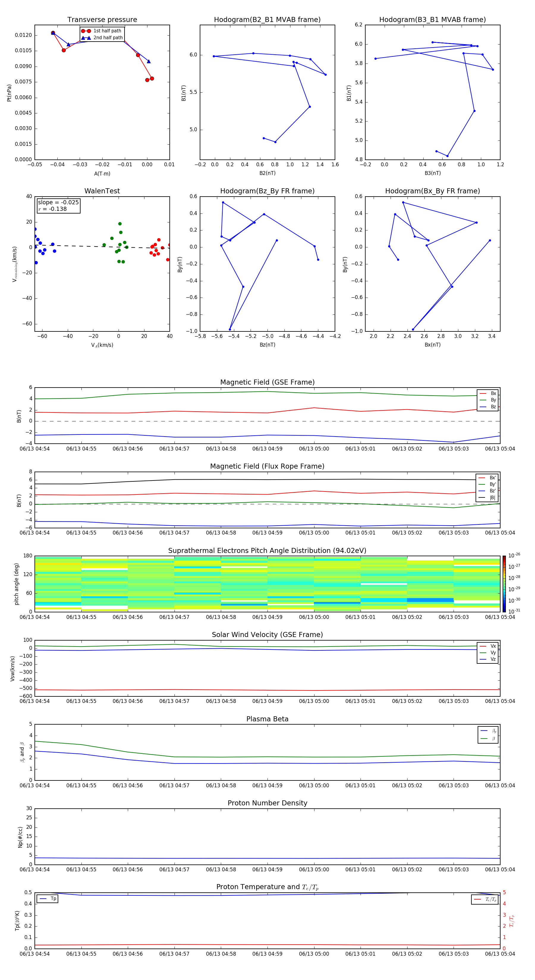535x980 pixels.
Task: Click the 'Tp' legend box
Action: coord(47,899)
